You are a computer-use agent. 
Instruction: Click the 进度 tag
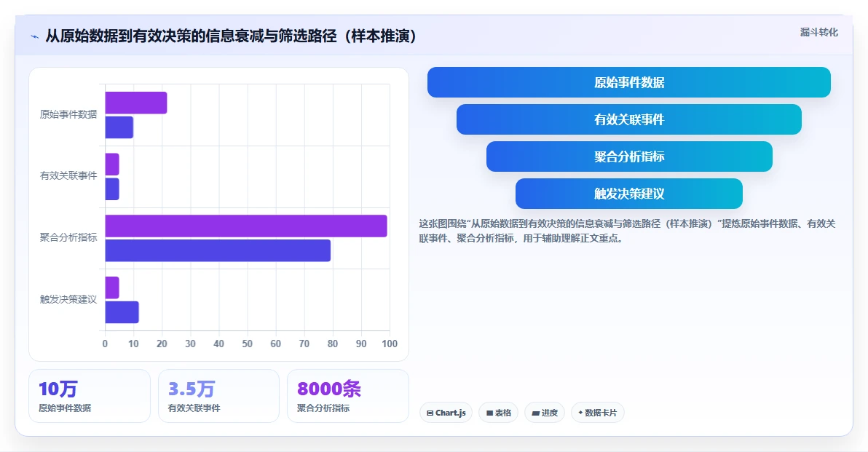coord(545,413)
